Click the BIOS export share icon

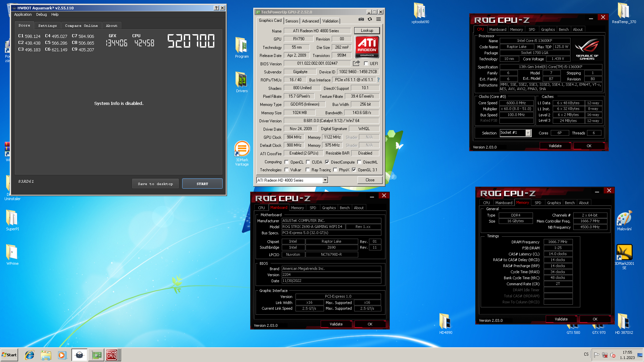(x=356, y=63)
